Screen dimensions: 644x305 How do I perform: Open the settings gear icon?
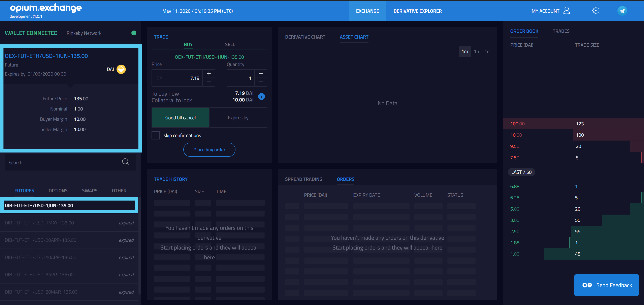pyautogui.click(x=595, y=11)
